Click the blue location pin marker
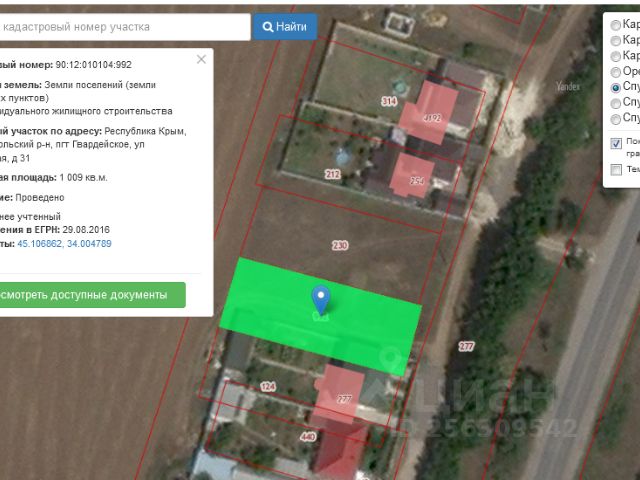Viewport: 640px width, 480px height. pos(321,299)
